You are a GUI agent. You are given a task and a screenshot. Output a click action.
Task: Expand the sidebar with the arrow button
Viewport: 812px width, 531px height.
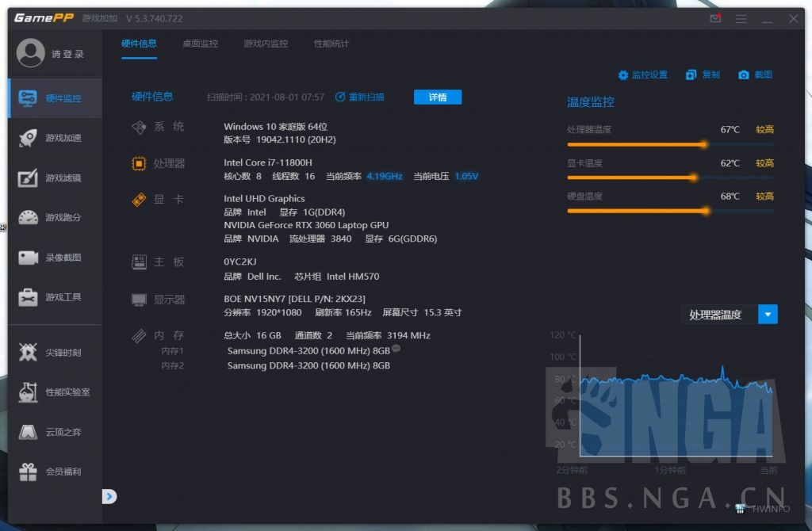[109, 496]
